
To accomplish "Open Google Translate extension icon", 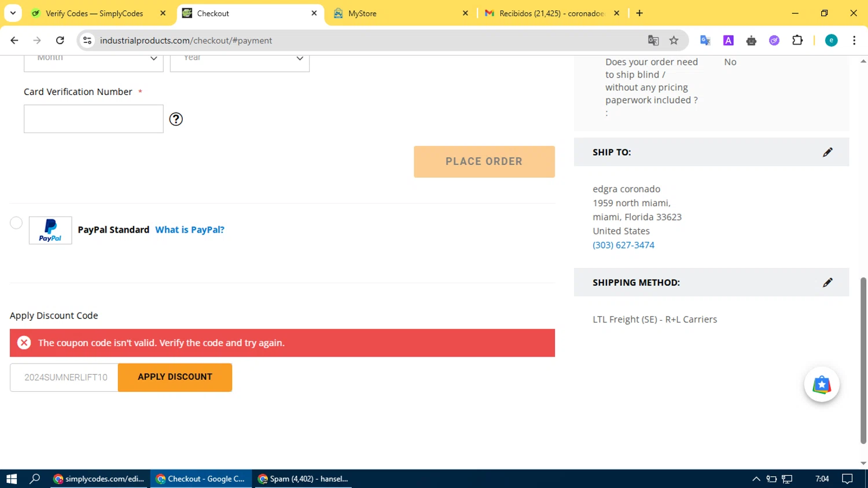I will pyautogui.click(x=705, y=41).
